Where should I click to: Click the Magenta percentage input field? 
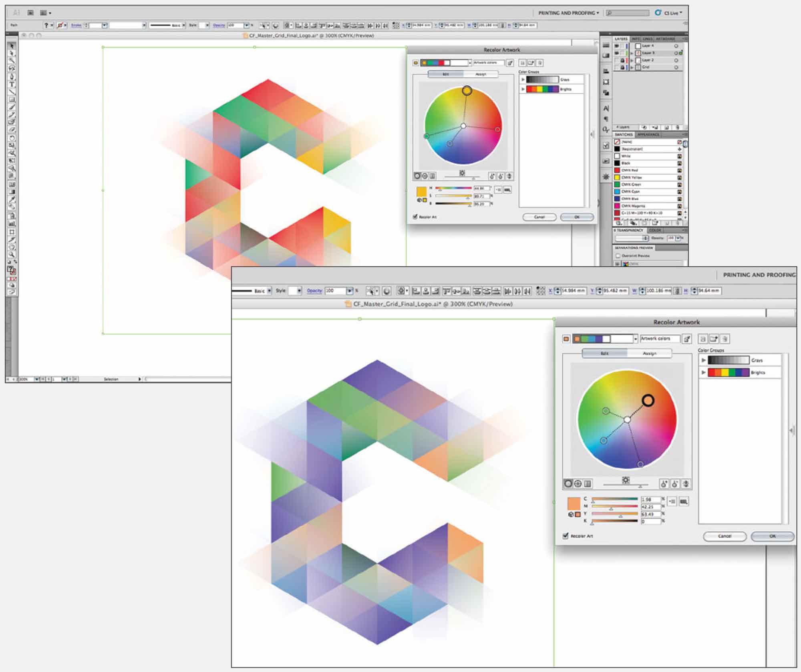(x=651, y=508)
